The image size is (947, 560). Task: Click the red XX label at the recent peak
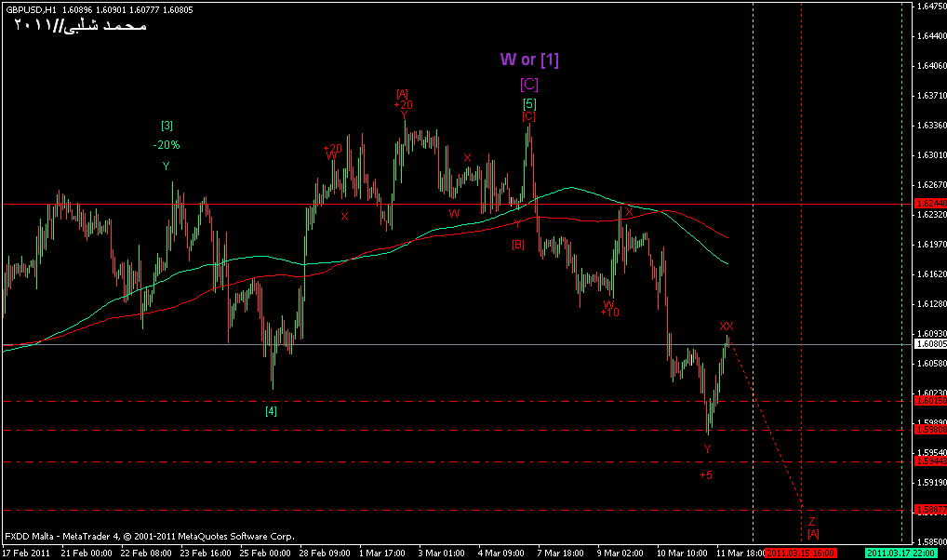(727, 326)
